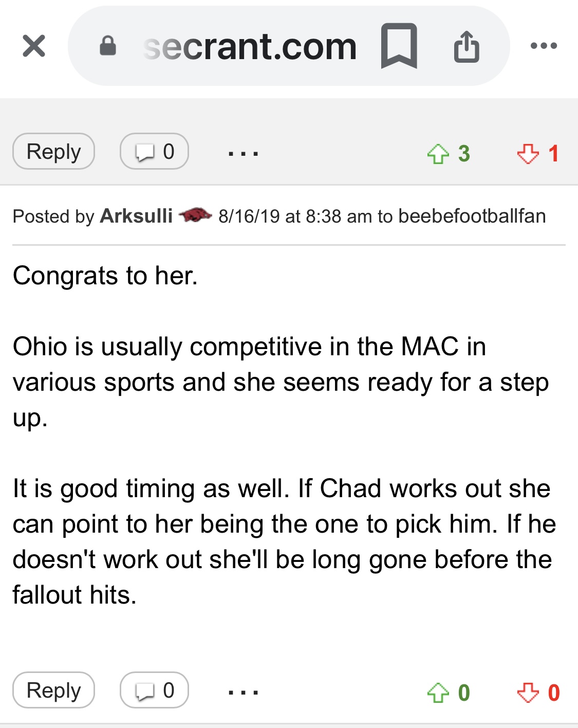
Task: Reply to the upper post
Action: click(x=53, y=152)
